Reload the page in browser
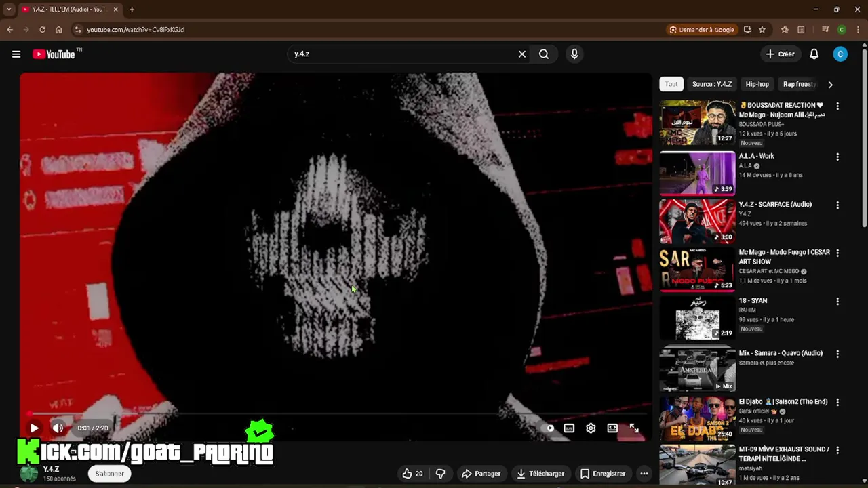 click(42, 30)
